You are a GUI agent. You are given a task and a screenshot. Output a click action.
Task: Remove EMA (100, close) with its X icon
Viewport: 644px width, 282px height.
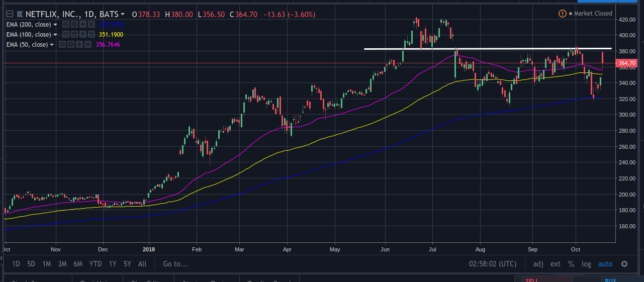(x=91, y=34)
